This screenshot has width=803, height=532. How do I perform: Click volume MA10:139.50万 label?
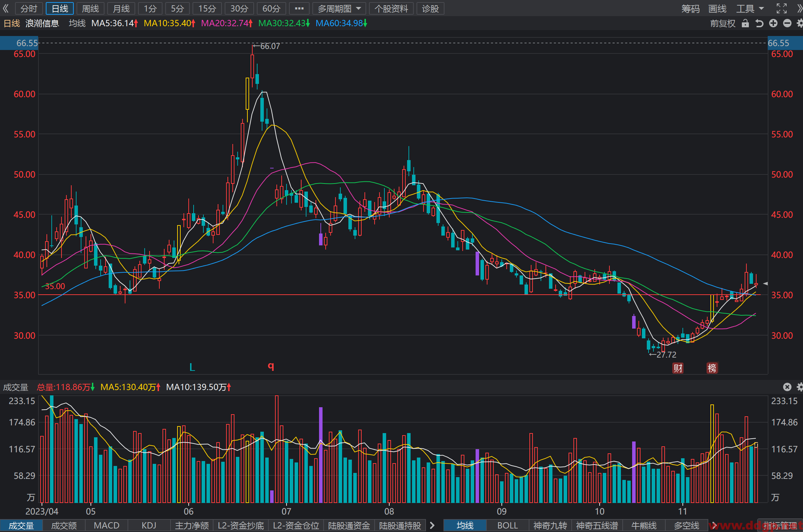[x=198, y=387]
